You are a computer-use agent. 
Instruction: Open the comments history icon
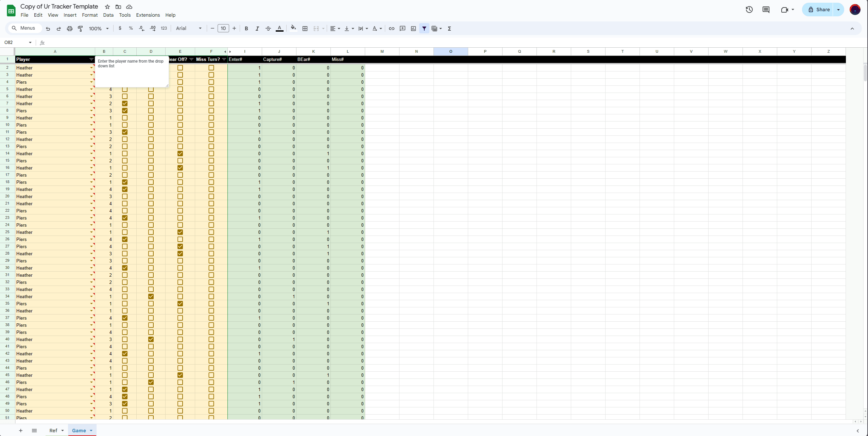tap(766, 10)
